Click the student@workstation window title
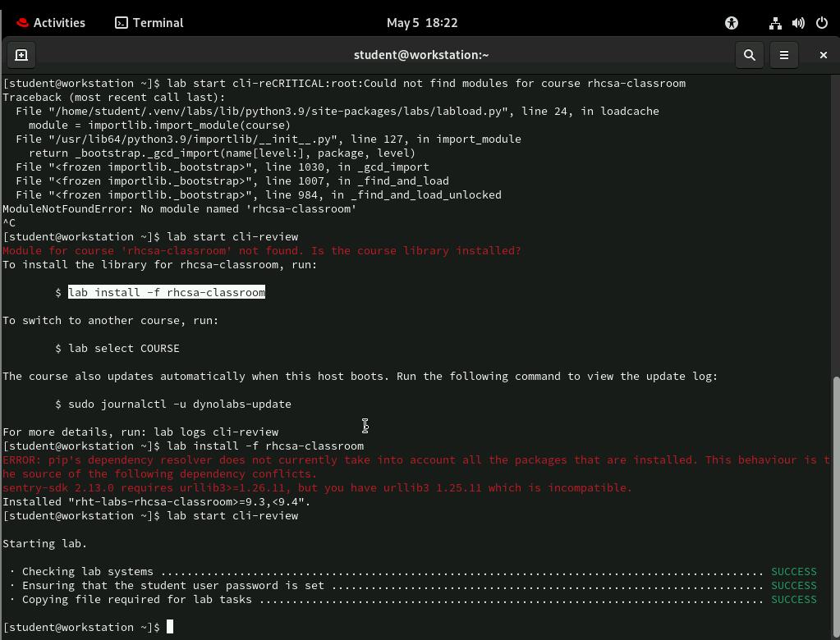The height and width of the screenshot is (640, 840). [x=420, y=55]
